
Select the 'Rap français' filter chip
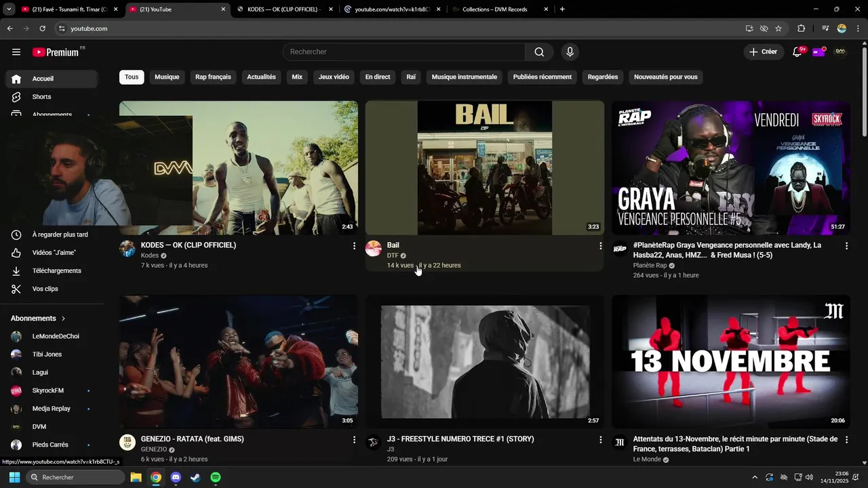213,77
